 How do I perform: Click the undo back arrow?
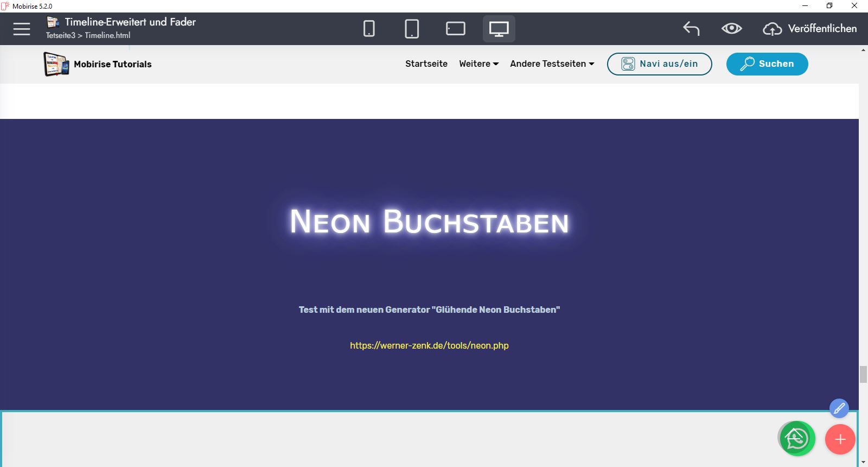691,29
